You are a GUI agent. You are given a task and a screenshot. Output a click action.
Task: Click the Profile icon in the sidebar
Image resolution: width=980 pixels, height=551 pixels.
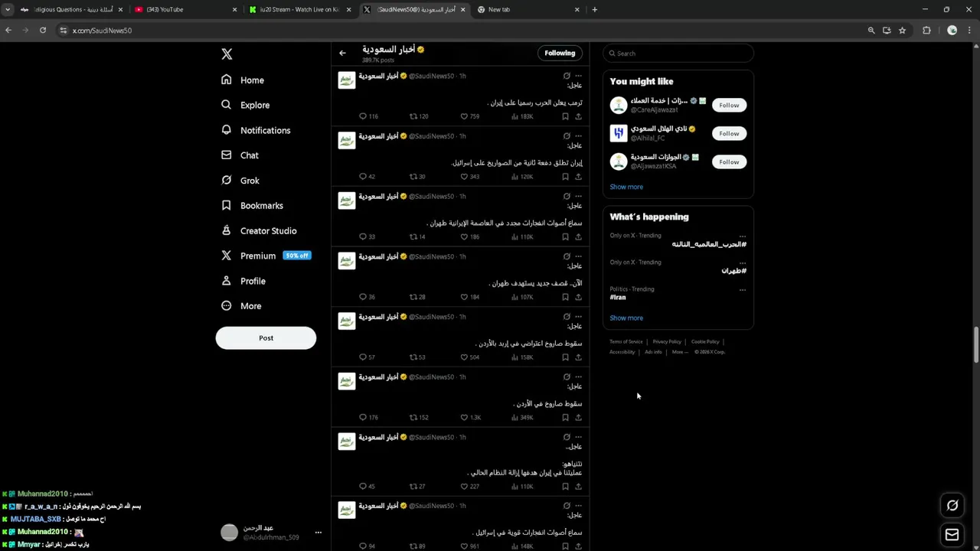click(x=227, y=281)
